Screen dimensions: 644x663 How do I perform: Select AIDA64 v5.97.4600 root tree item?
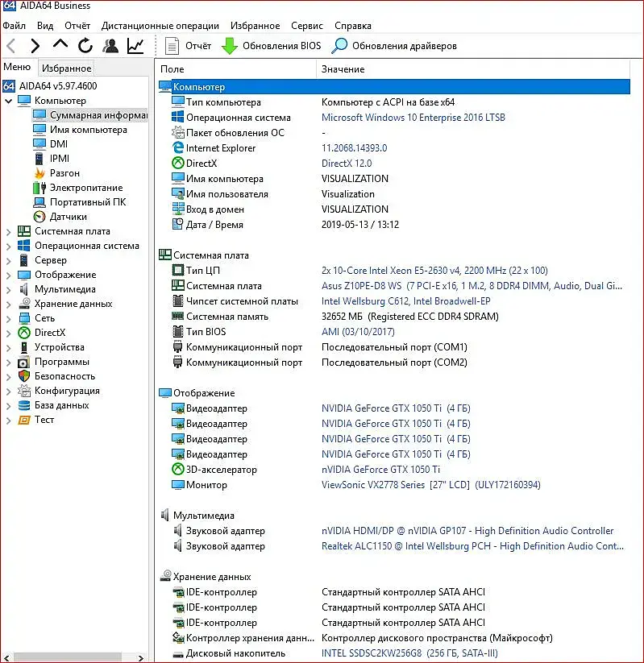tap(58, 86)
